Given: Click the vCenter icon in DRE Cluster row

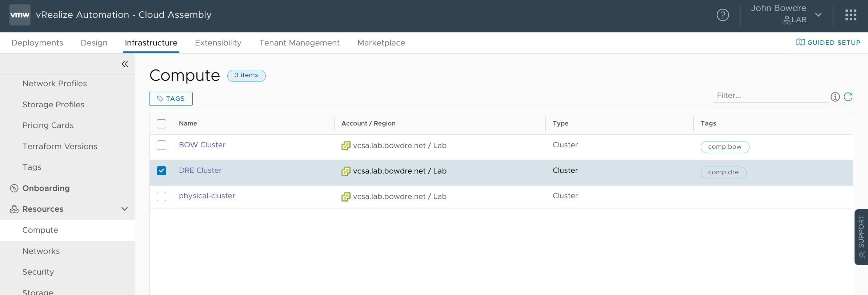Looking at the screenshot, I should coord(346,171).
